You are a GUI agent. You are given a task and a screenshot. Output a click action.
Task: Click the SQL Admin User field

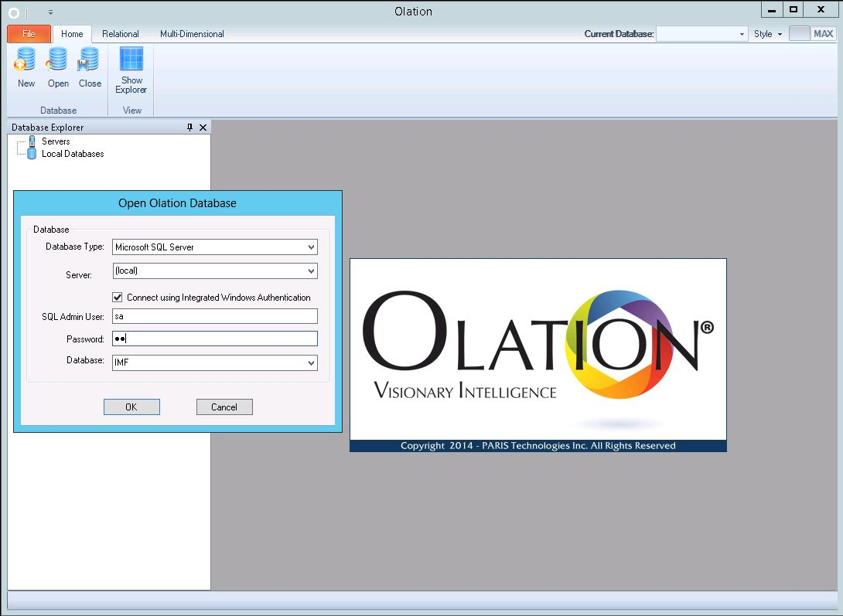(215, 316)
